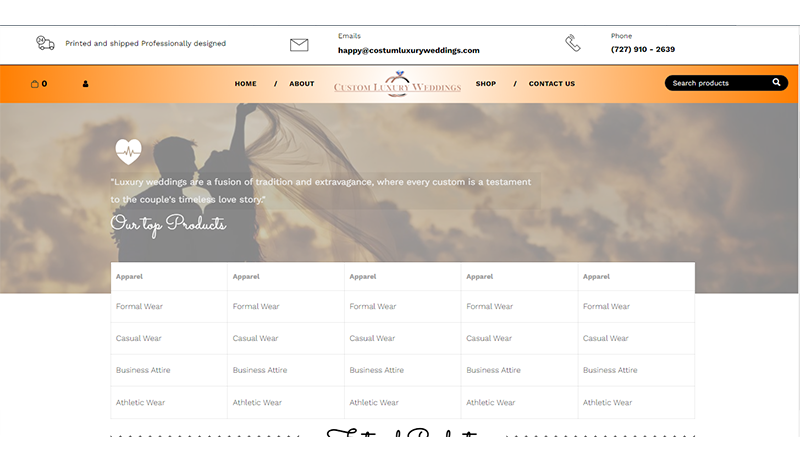
Task: Select Casual Wear in the second column
Action: pyautogui.click(x=256, y=339)
